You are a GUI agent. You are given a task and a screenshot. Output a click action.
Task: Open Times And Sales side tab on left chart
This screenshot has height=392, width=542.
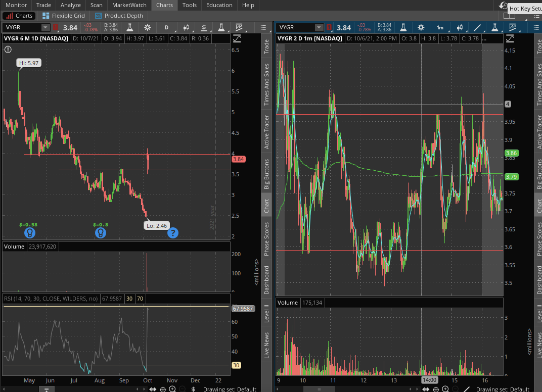(266, 84)
